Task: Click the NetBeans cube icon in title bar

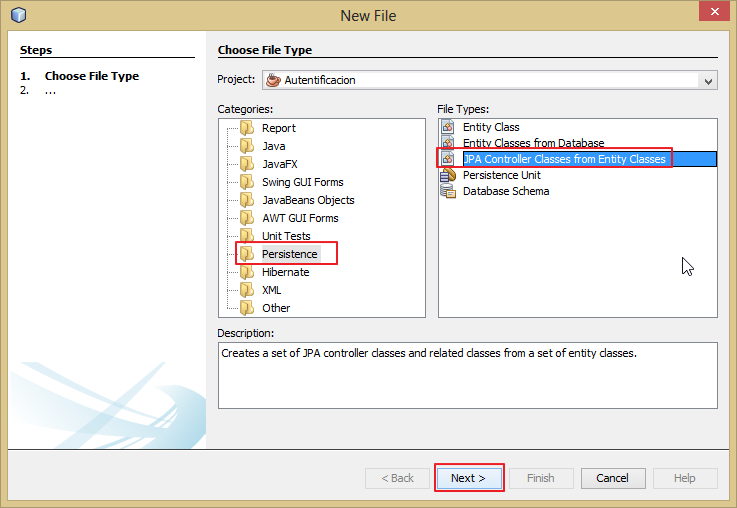Action: click(x=18, y=15)
